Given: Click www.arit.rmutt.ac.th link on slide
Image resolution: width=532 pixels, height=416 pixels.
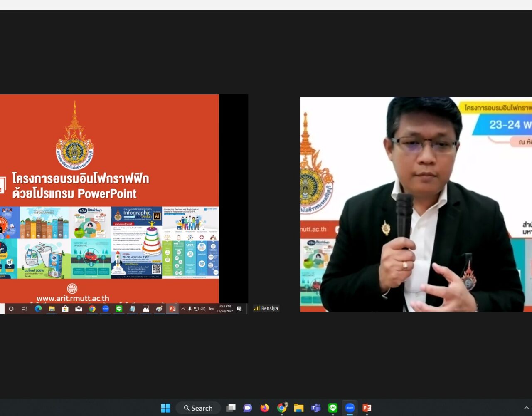Looking at the screenshot, I should [73, 298].
